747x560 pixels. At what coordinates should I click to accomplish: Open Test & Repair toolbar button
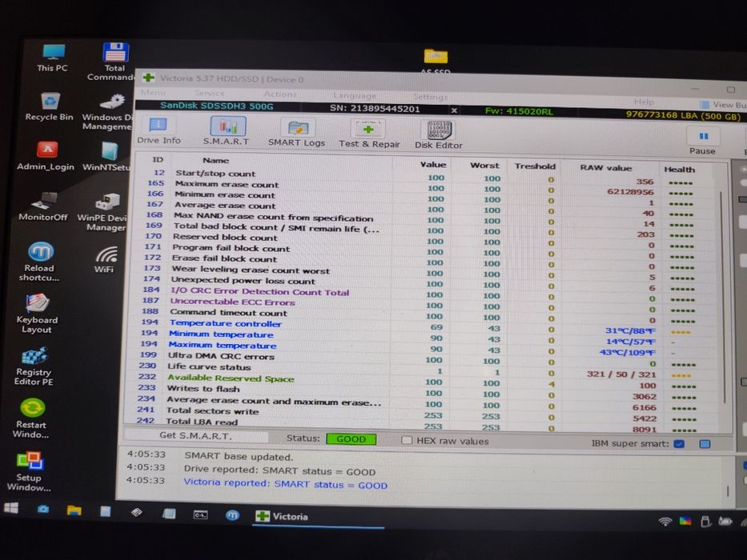[x=369, y=134]
